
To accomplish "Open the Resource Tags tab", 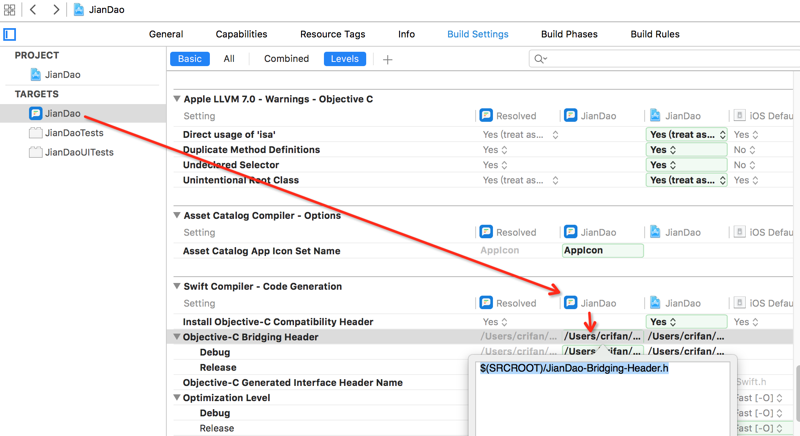I will click(333, 34).
